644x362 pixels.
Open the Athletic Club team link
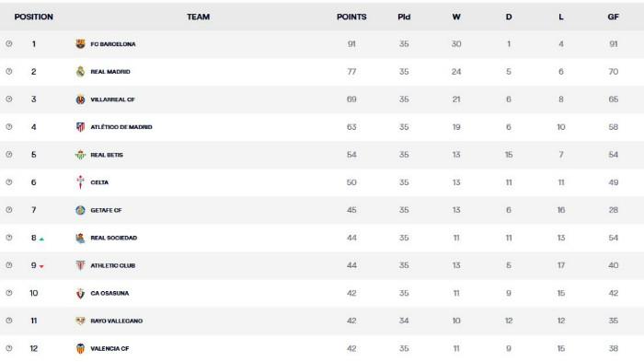click(x=113, y=265)
